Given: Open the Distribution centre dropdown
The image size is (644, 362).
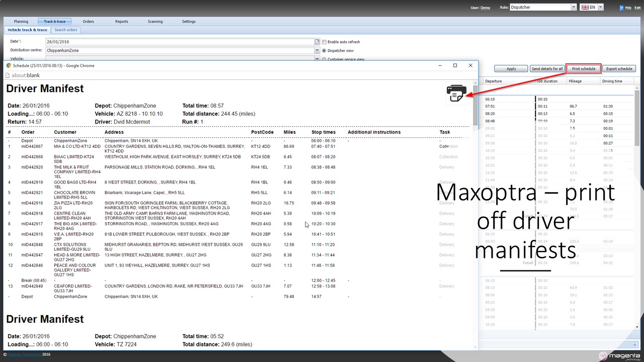Looking at the screenshot, I should [317, 50].
